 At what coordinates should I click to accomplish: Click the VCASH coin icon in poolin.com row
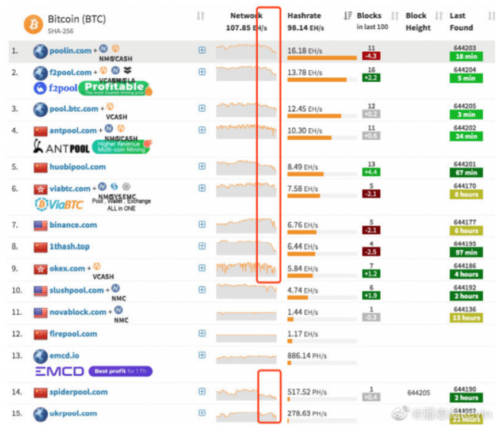tap(116, 48)
